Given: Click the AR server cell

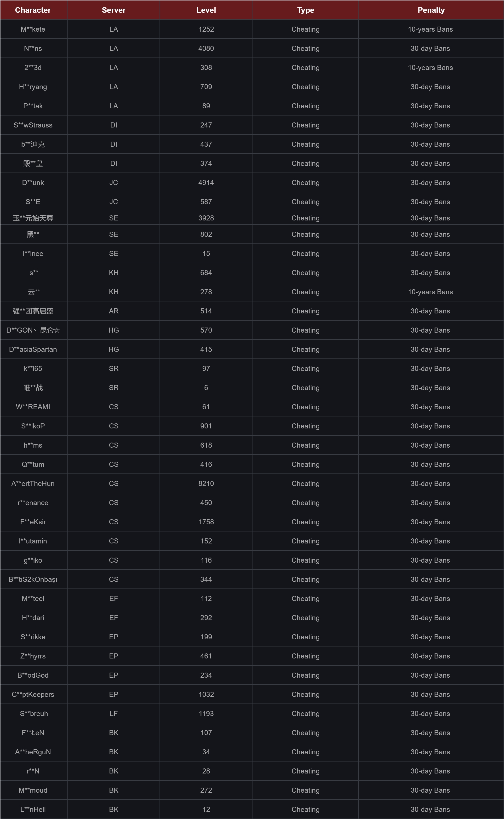Looking at the screenshot, I should (114, 311).
